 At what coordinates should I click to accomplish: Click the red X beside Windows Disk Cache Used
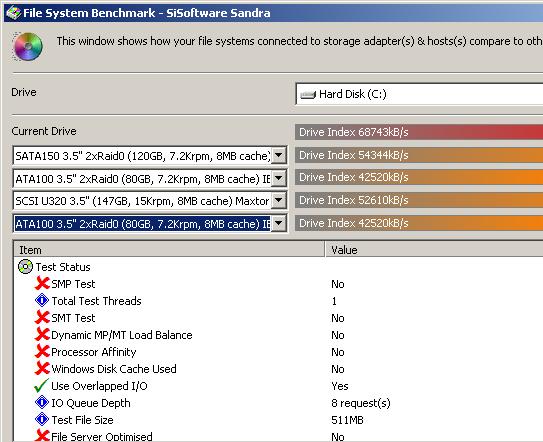[42, 369]
